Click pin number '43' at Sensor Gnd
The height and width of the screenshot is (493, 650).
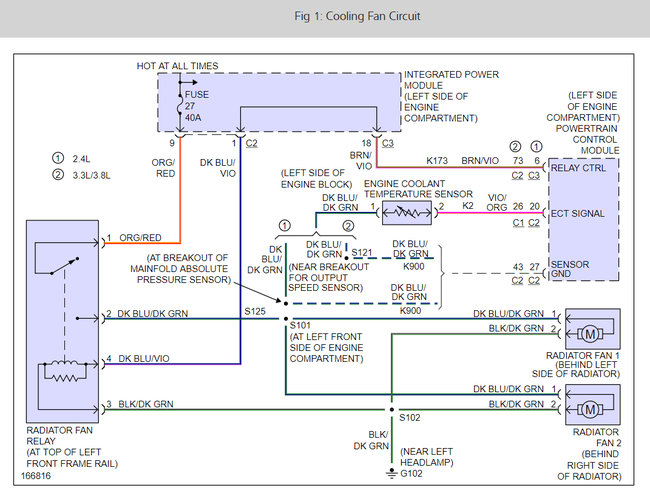518,267
